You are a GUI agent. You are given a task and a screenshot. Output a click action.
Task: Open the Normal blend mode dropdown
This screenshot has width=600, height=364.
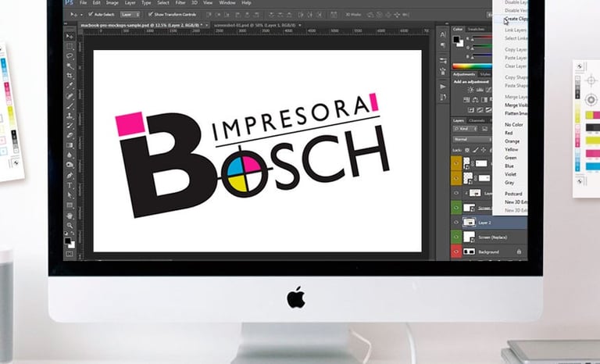click(x=472, y=139)
